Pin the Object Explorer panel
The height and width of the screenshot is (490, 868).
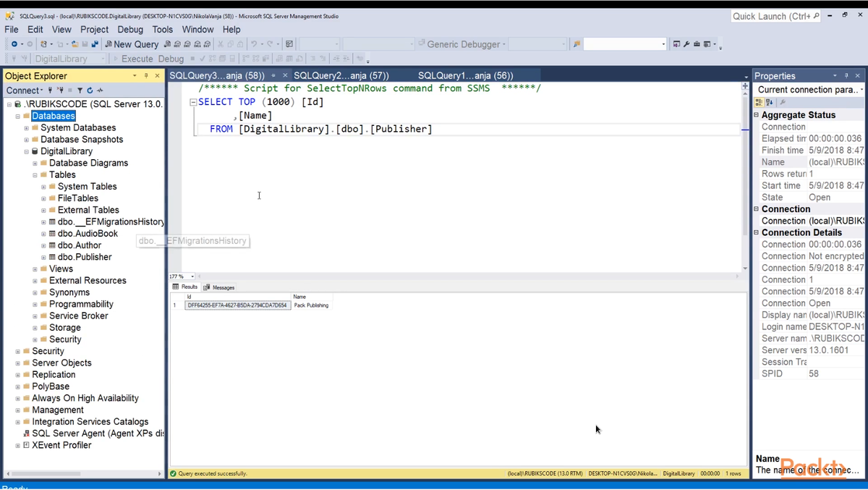pos(145,76)
